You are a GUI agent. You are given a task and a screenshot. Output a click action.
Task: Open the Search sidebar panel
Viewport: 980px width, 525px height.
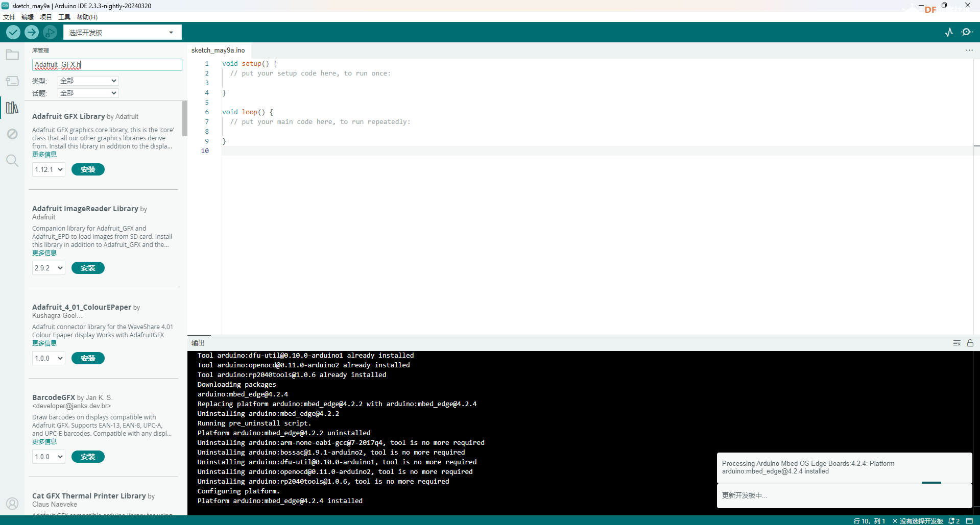[x=12, y=161]
